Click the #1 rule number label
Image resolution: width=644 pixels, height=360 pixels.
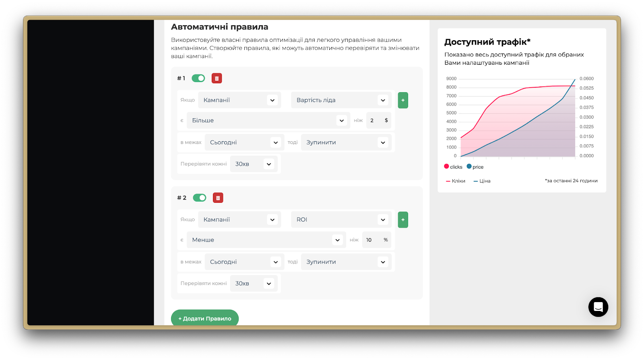[181, 78]
